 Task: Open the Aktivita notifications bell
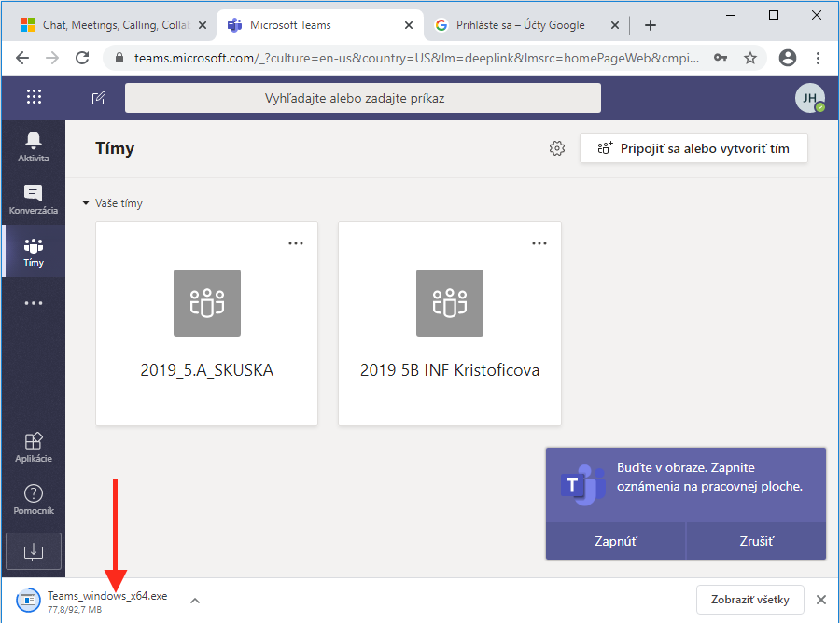[34, 145]
